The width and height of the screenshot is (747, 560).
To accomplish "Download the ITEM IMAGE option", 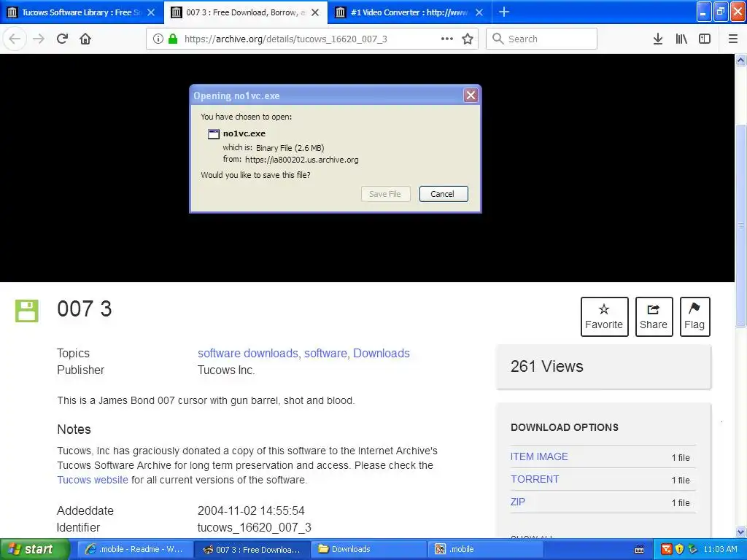I will 539,456.
